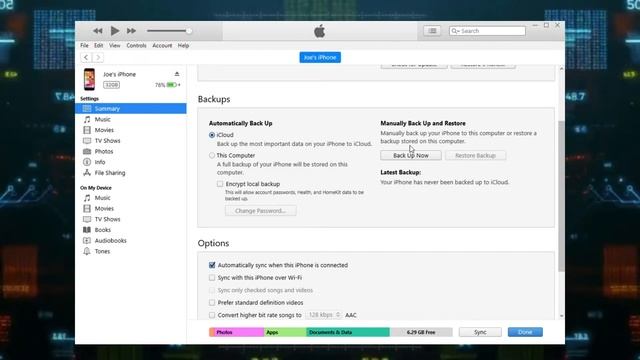Viewport: 640px width, 360px height.
Task: Click the Change Password button
Action: click(x=260, y=211)
